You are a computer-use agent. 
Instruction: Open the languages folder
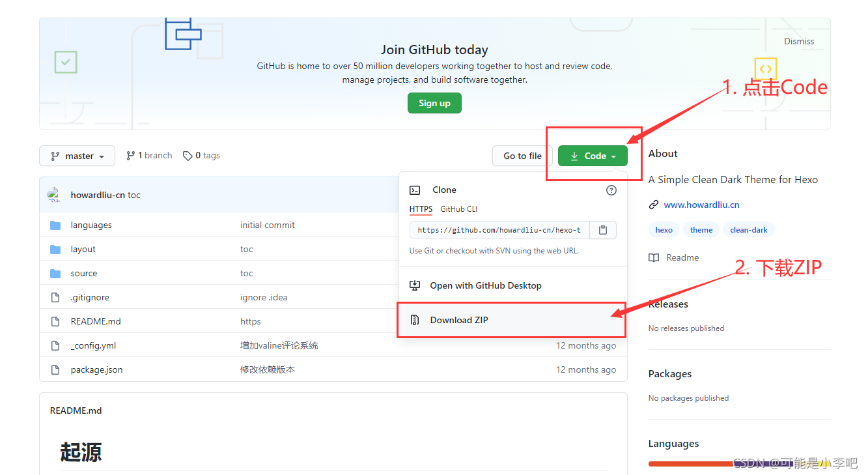click(91, 225)
